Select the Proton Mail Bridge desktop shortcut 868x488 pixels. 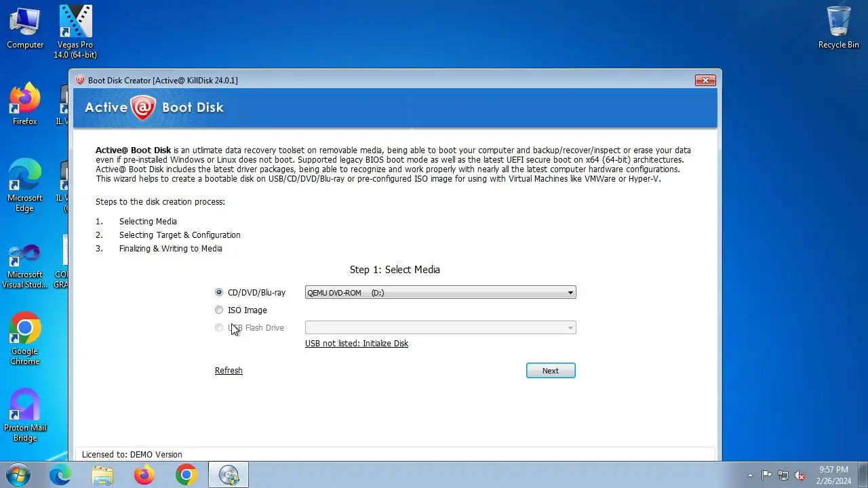tap(25, 415)
